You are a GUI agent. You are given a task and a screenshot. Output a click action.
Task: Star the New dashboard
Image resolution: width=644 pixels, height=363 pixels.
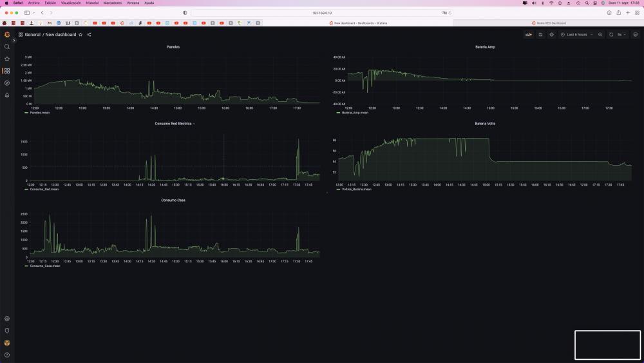(80, 35)
